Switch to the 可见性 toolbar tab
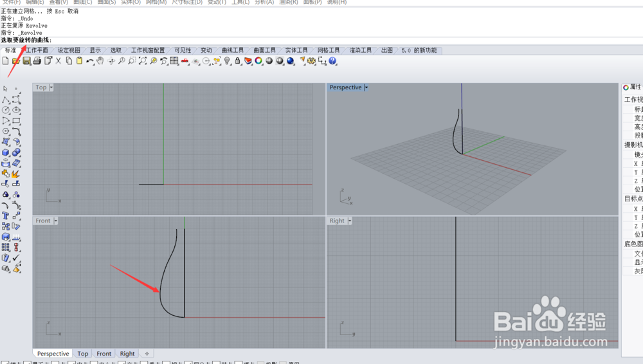 click(x=183, y=50)
